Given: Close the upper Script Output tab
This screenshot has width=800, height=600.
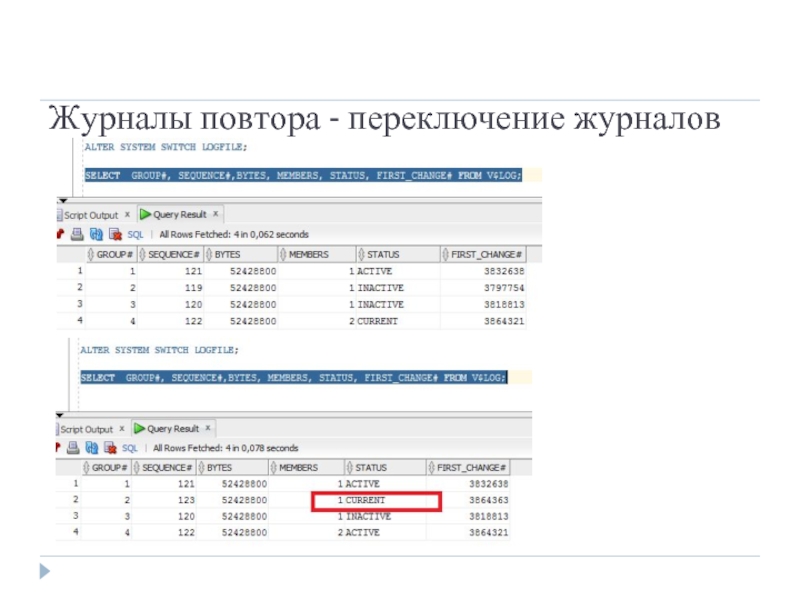Looking at the screenshot, I should pos(127,214).
